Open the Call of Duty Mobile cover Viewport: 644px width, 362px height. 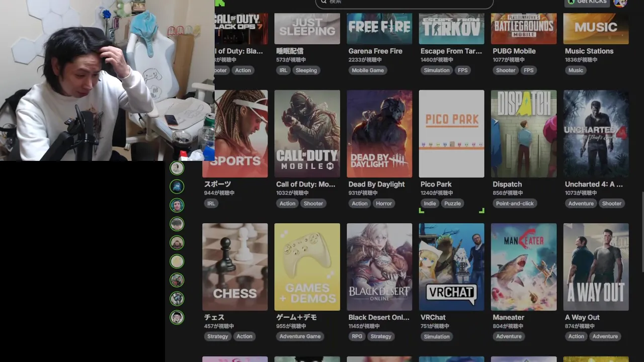pos(307,134)
